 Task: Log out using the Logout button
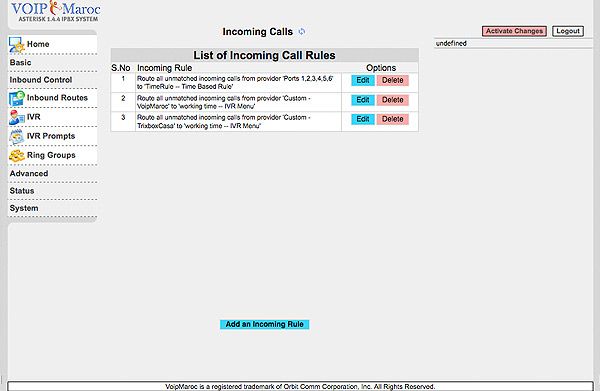click(568, 31)
